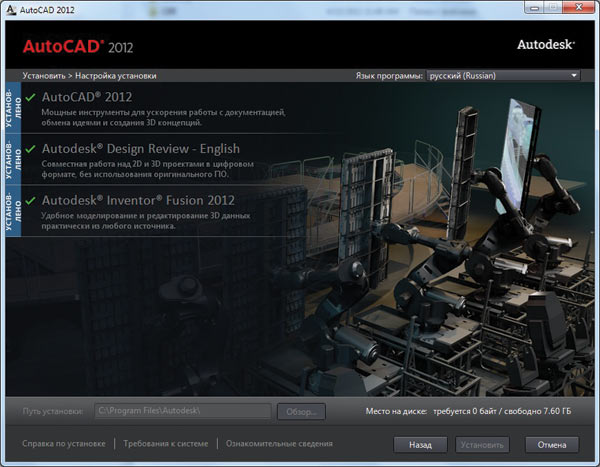
Task: Open the program language dropdown showing Russian
Action: [x=504, y=75]
